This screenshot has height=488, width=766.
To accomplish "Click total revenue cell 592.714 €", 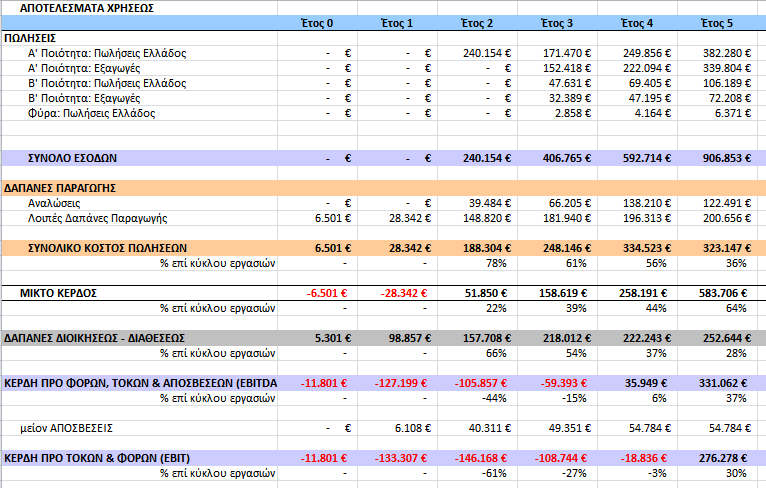I will [x=647, y=158].
